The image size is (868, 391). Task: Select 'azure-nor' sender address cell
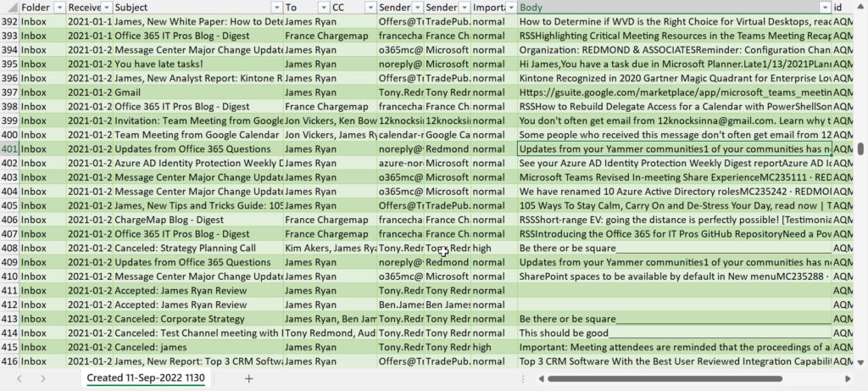tap(401, 163)
